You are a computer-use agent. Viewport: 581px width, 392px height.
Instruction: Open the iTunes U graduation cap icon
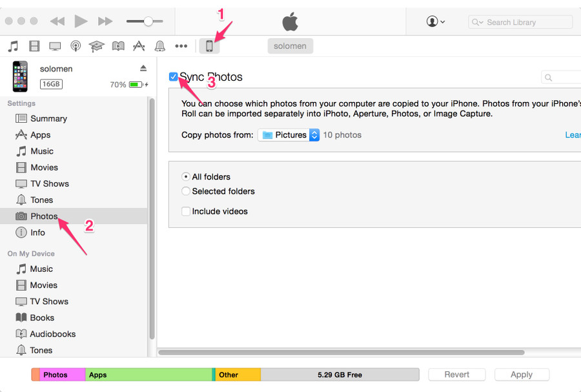(x=96, y=46)
